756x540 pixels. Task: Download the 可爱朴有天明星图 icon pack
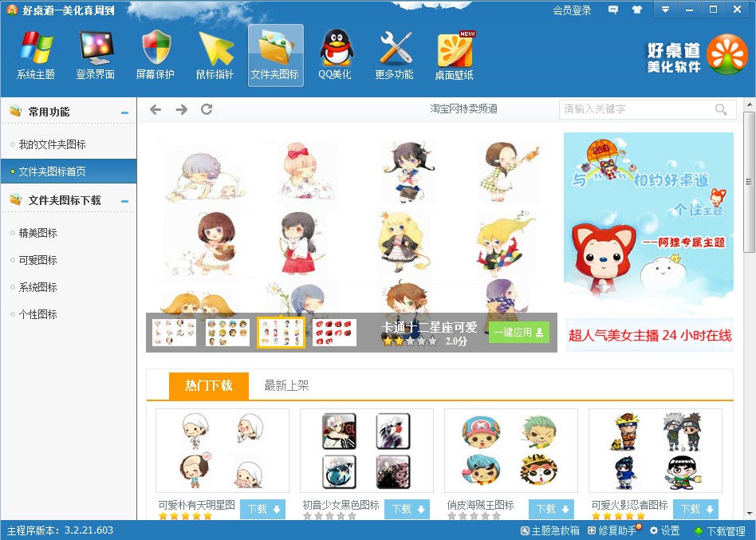[262, 509]
